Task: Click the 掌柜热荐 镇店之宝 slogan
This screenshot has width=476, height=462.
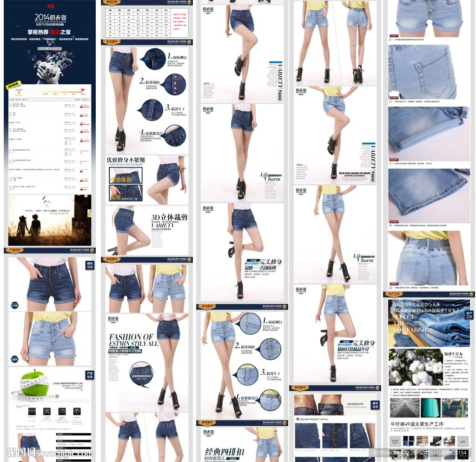Action: pos(49,32)
